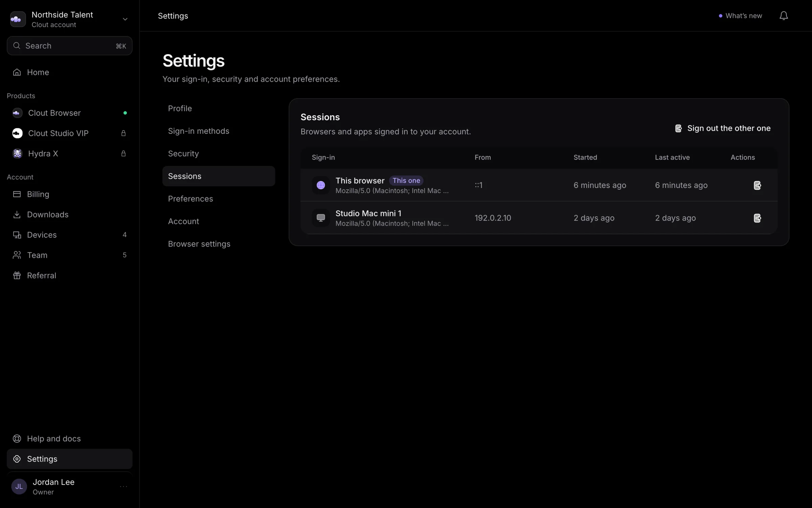Screen dimensions: 812x508
Task: Open the notifications bell
Action: tap(784, 16)
